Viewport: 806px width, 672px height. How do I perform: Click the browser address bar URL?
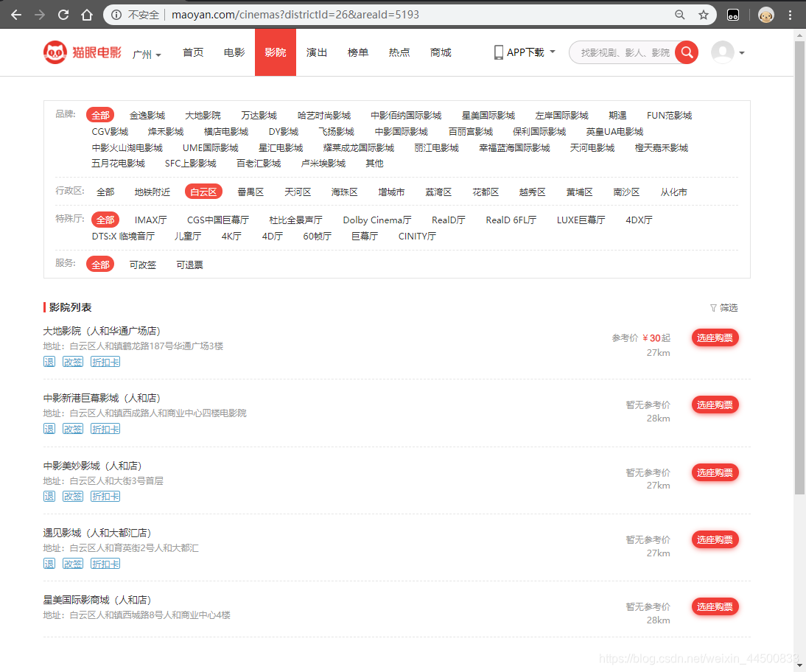(x=295, y=15)
